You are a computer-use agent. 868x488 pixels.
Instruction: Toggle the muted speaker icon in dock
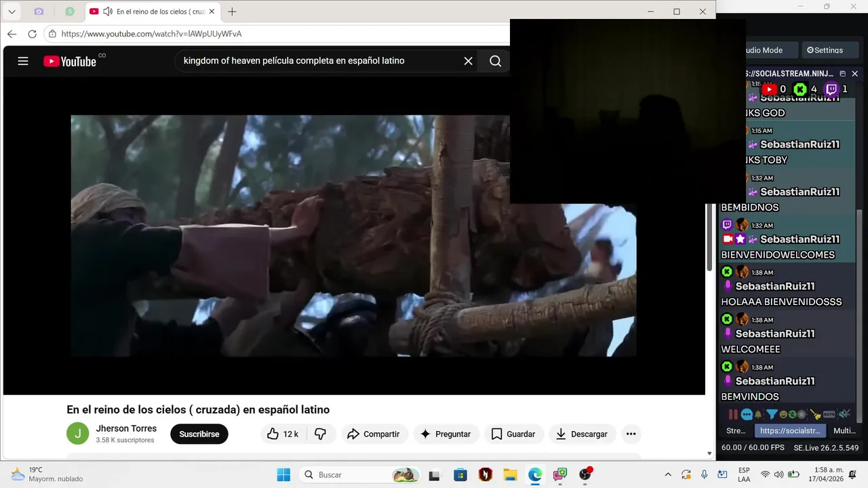click(844, 414)
